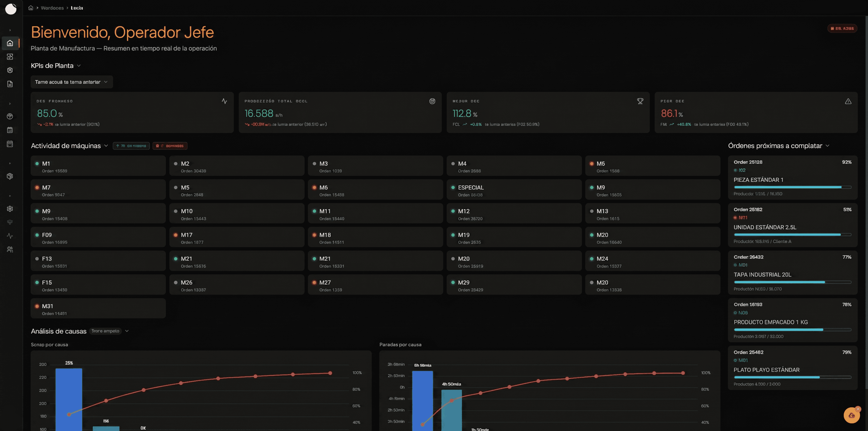Click the current breadcrumb page label
Image resolution: width=868 pixels, height=431 pixels.
77,8
